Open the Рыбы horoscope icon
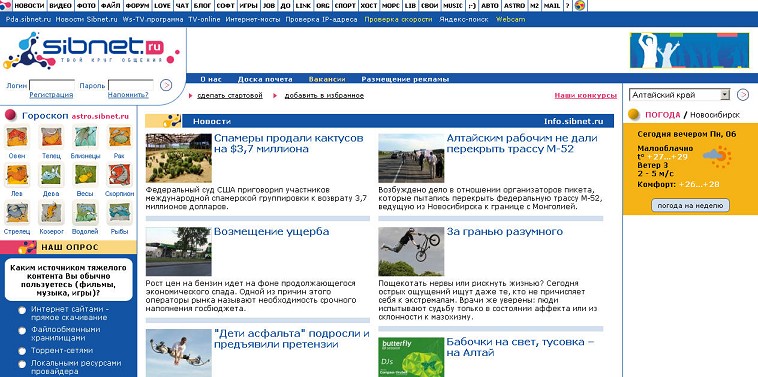Viewport: 758px width, 377px height. point(119,212)
